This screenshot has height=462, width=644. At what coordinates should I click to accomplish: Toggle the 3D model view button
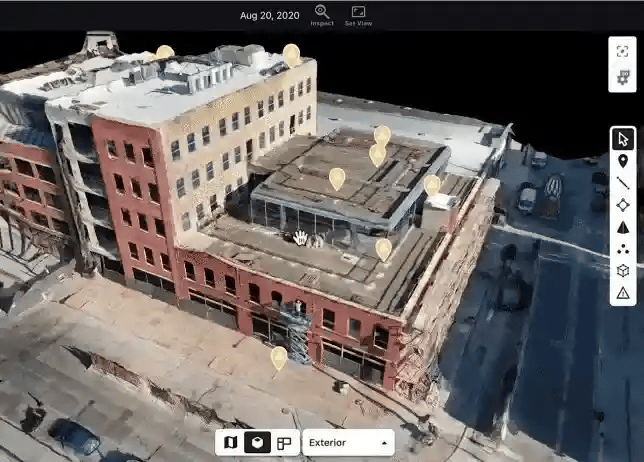click(x=257, y=442)
